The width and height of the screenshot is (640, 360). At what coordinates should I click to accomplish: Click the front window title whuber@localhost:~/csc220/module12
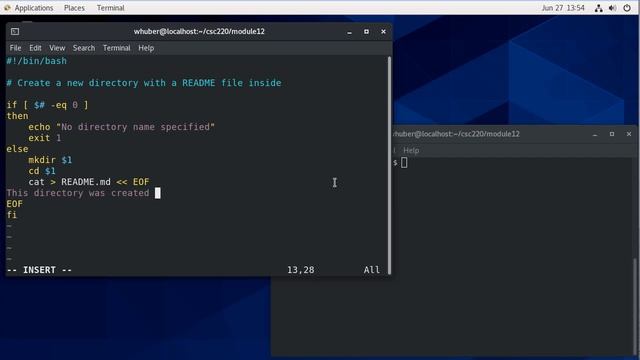(199, 31)
